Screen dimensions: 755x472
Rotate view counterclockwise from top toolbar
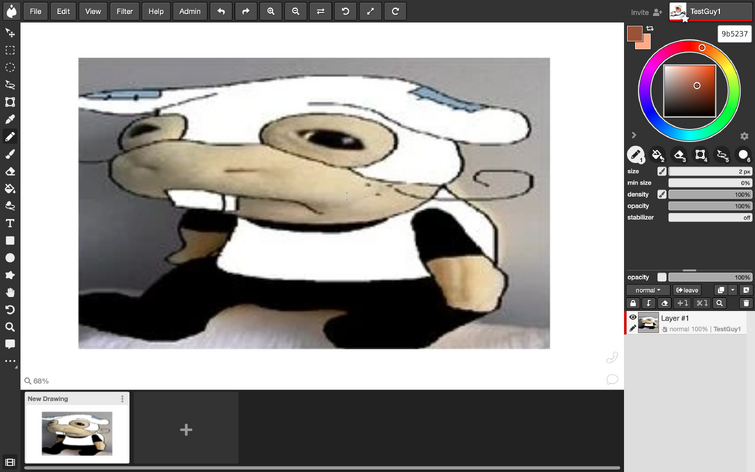click(x=345, y=11)
